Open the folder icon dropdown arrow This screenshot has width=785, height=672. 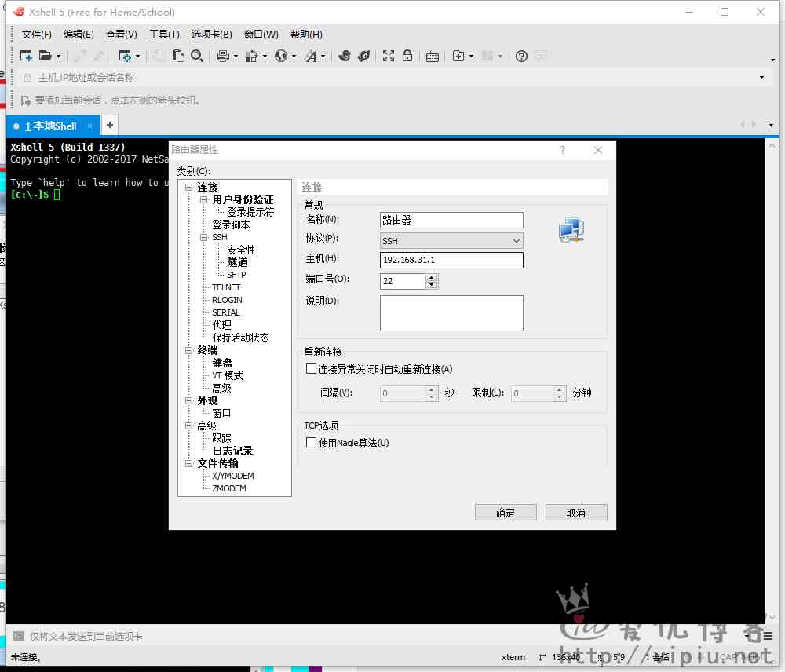(x=59, y=57)
